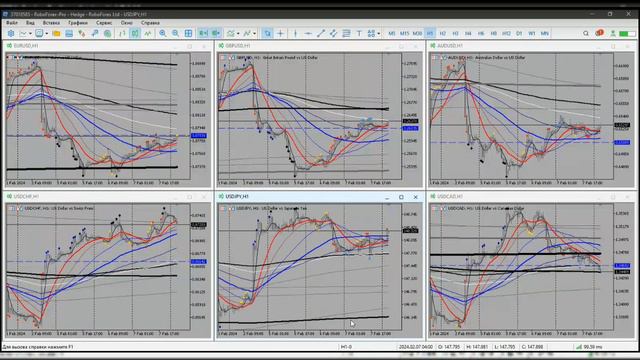Click the green round toolbar icon
The height and width of the screenshot is (360, 640).
point(107,33)
